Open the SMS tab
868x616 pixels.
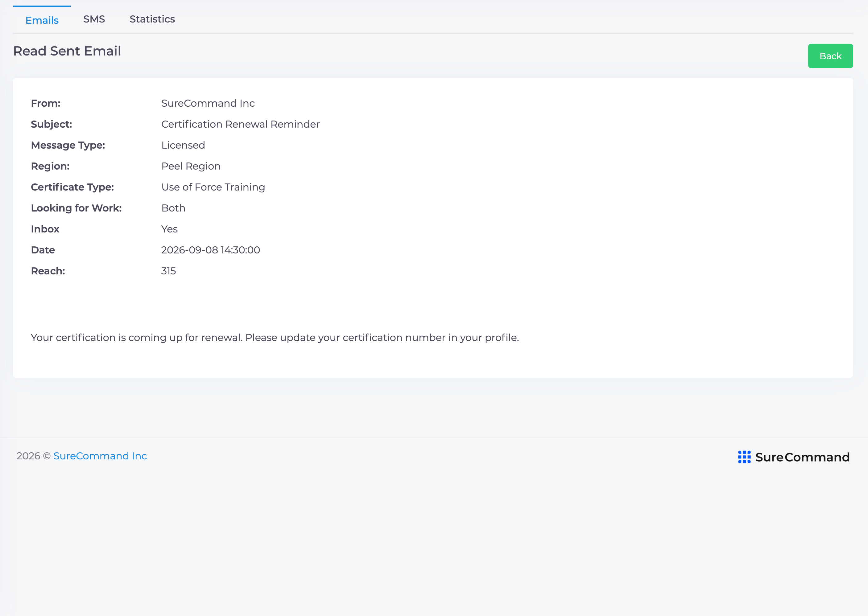94,19
